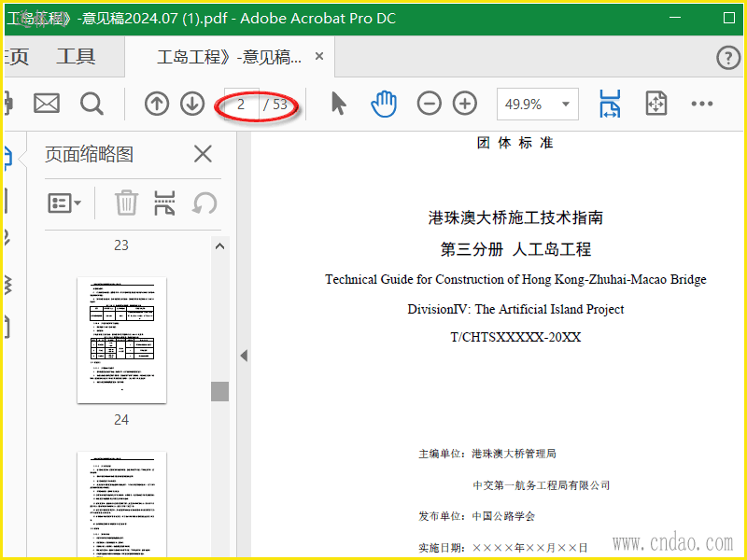
Task: Zoom in with plus icon
Action: 464,104
